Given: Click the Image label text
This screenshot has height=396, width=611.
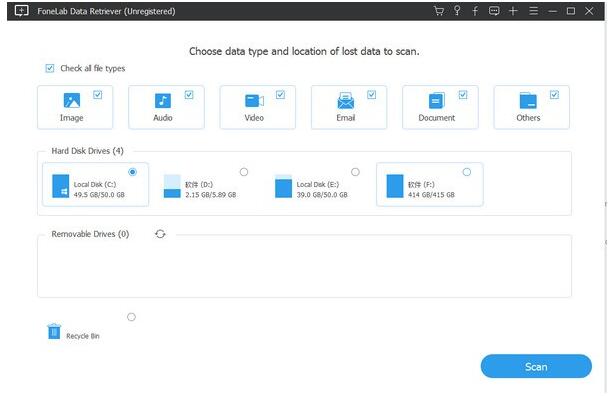Looking at the screenshot, I should point(72,118).
